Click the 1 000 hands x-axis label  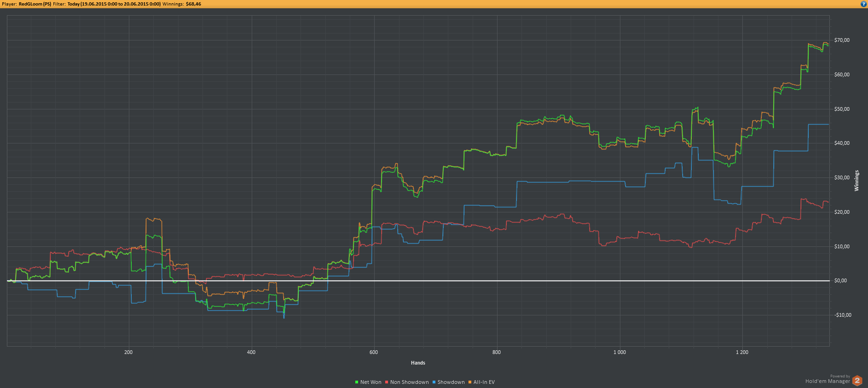point(619,352)
